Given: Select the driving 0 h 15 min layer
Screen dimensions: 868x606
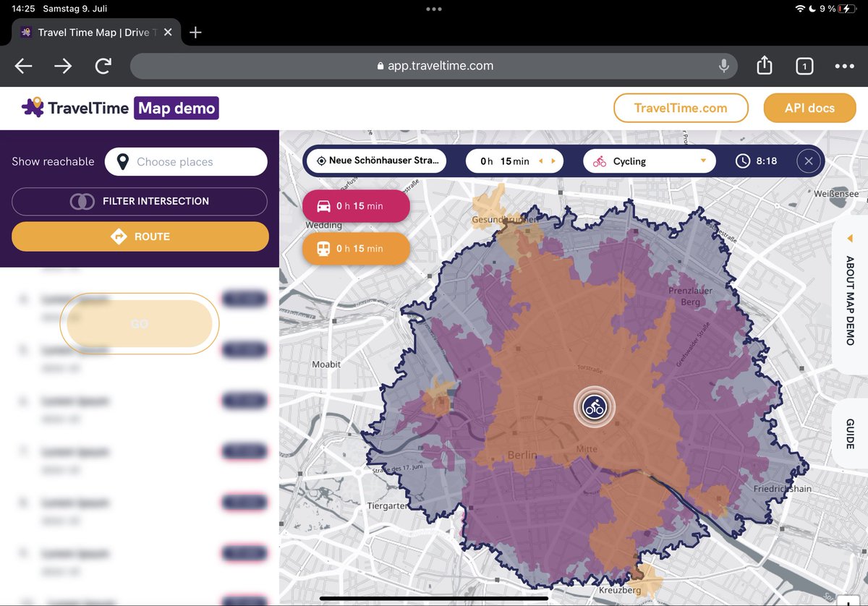Looking at the screenshot, I should pyautogui.click(x=356, y=206).
